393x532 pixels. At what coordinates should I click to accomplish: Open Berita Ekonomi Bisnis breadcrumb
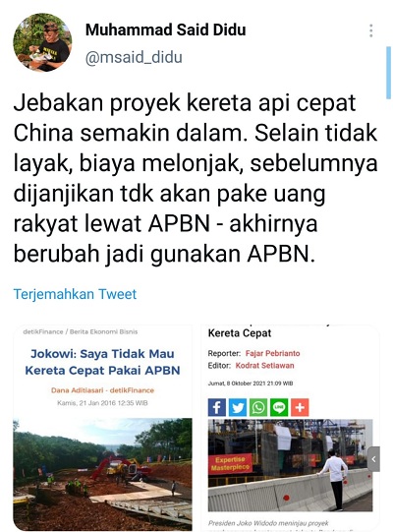(103, 331)
